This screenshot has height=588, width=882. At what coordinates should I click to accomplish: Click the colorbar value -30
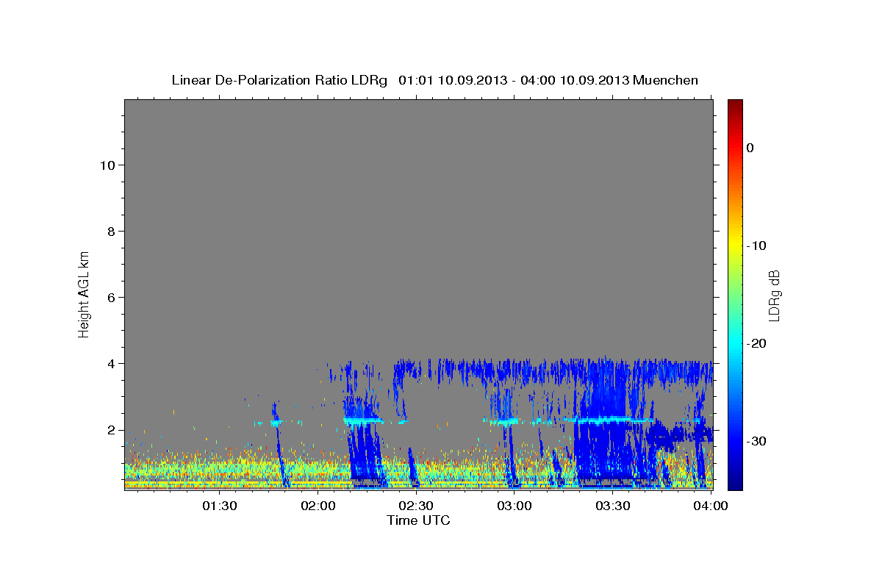point(755,441)
